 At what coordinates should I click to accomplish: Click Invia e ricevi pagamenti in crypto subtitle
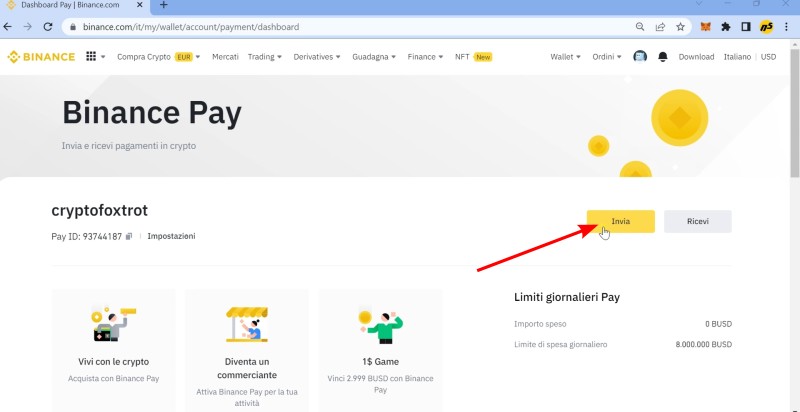(x=129, y=146)
